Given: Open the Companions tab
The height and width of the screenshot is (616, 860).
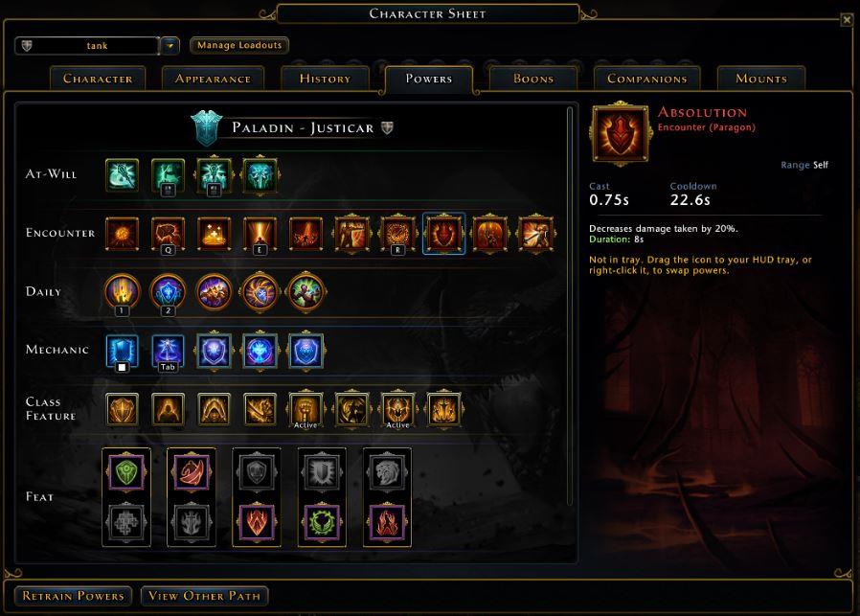Looking at the screenshot, I should click(647, 79).
